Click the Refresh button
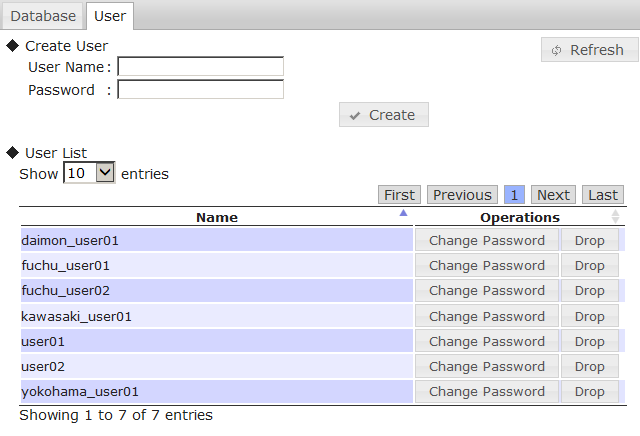 [587, 50]
